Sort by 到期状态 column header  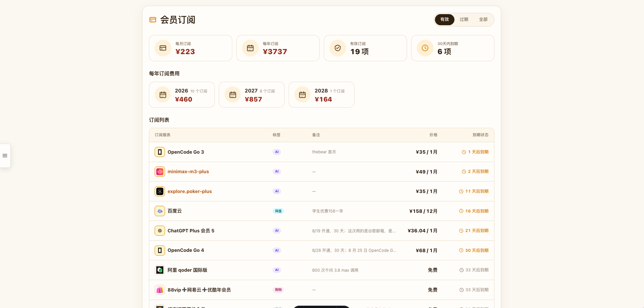(481, 135)
